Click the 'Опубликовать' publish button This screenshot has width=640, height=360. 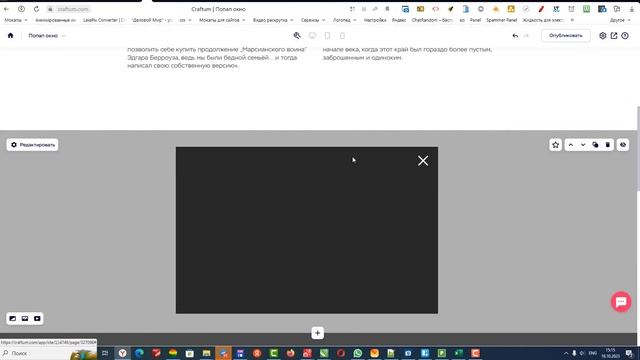click(x=566, y=36)
